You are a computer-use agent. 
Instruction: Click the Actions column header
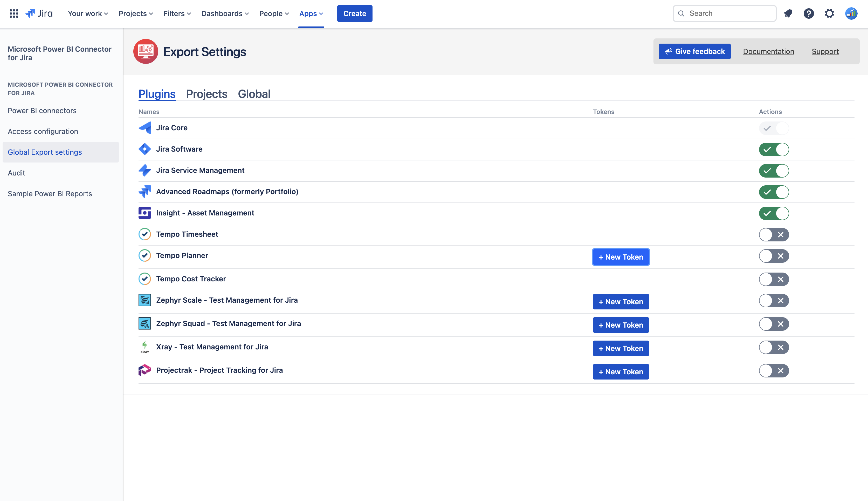(x=770, y=112)
